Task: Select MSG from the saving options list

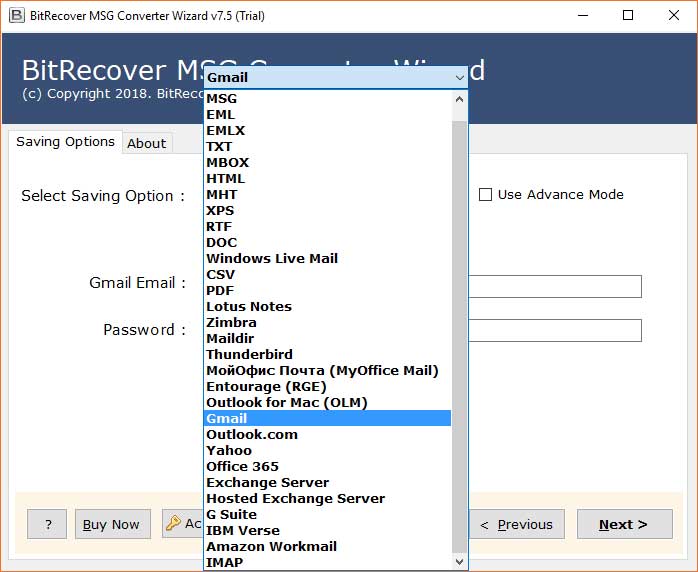Action: coord(328,98)
